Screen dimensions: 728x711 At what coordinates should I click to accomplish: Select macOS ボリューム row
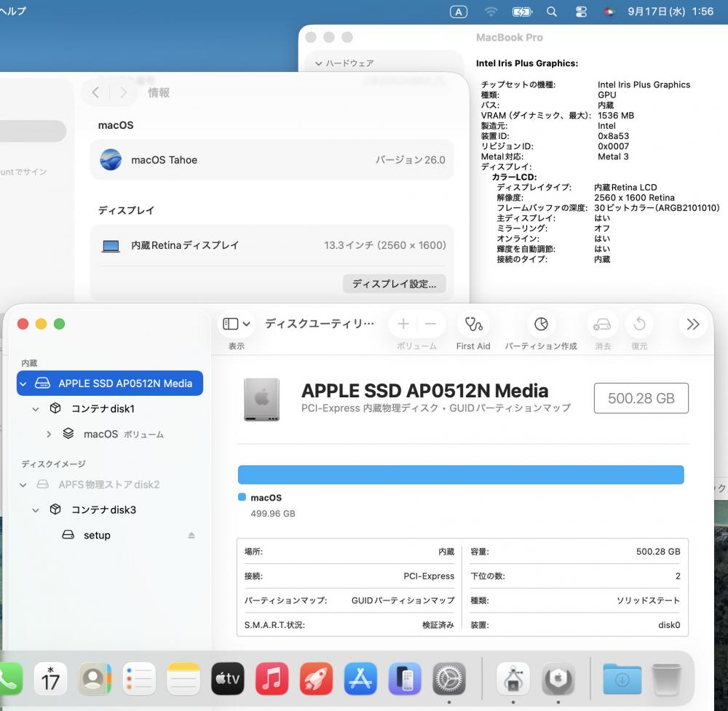click(110, 434)
